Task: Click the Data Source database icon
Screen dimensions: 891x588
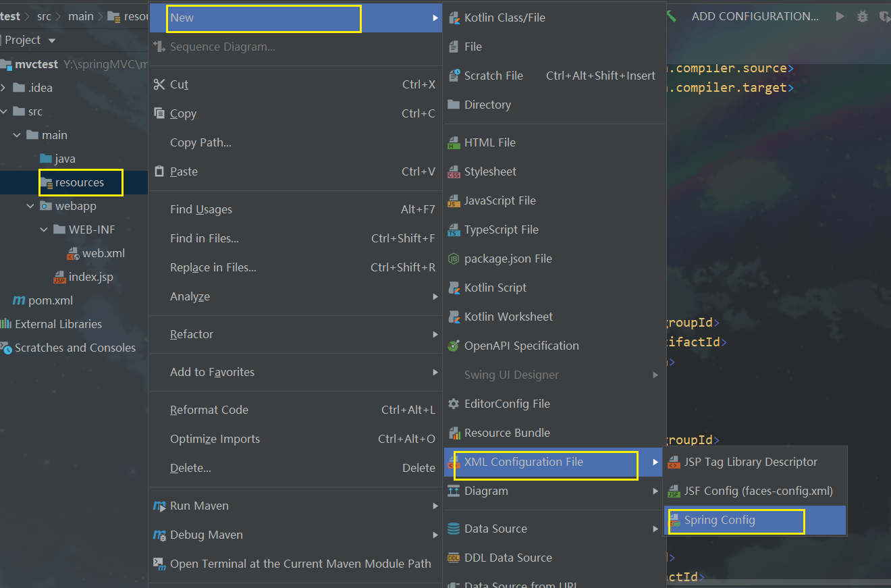Action: (x=454, y=529)
